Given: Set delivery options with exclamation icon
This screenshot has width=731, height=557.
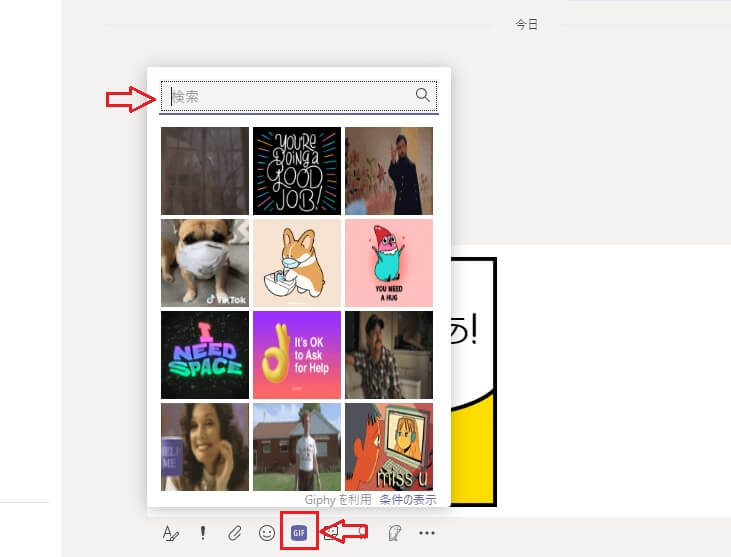Looking at the screenshot, I should click(203, 533).
